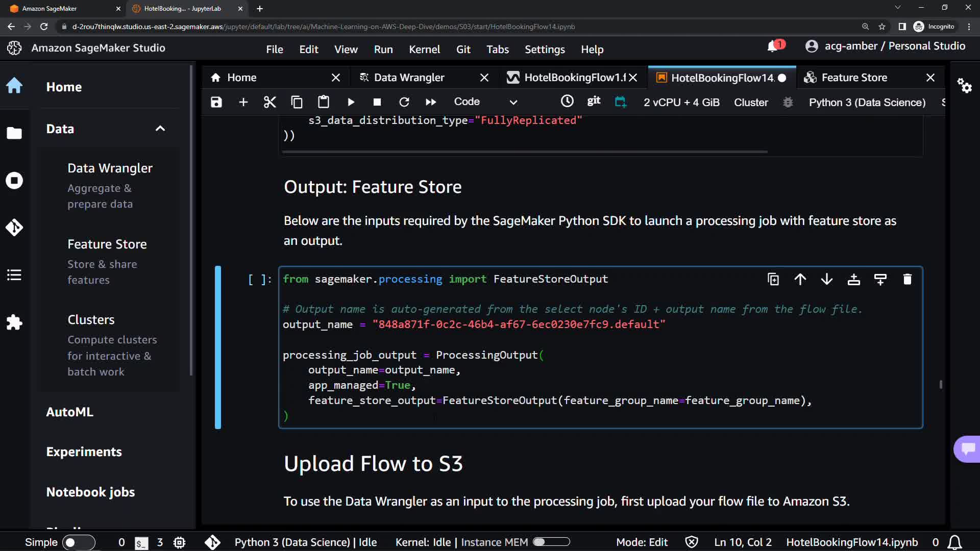Toggle Simple interface mode switch
This screenshot has height=551, width=980.
pyautogui.click(x=79, y=542)
